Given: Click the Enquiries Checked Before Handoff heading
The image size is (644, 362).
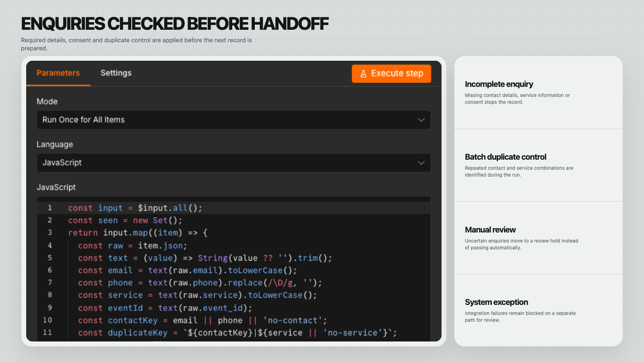Looking at the screenshot, I should coord(175,24).
